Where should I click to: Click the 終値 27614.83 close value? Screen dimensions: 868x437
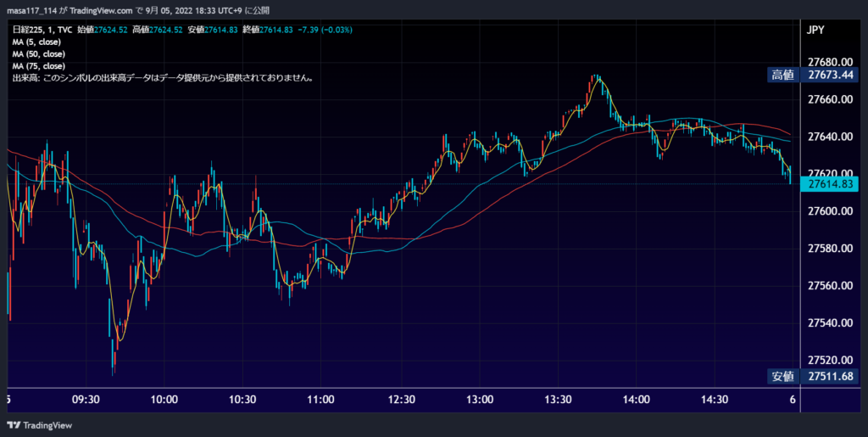[x=267, y=30]
